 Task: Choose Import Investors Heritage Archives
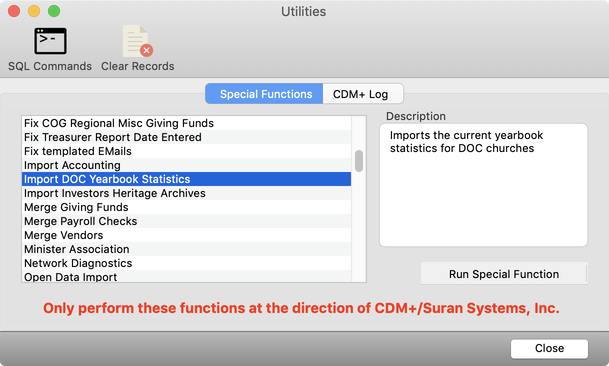[x=186, y=193]
